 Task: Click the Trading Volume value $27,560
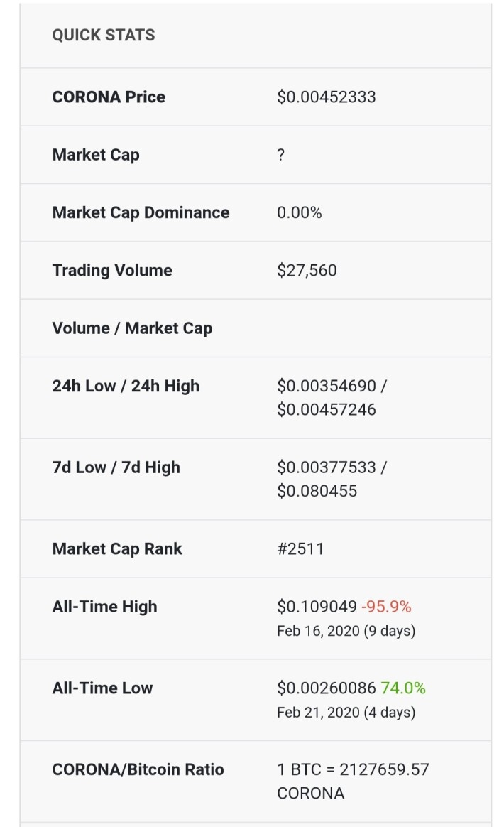pos(307,271)
